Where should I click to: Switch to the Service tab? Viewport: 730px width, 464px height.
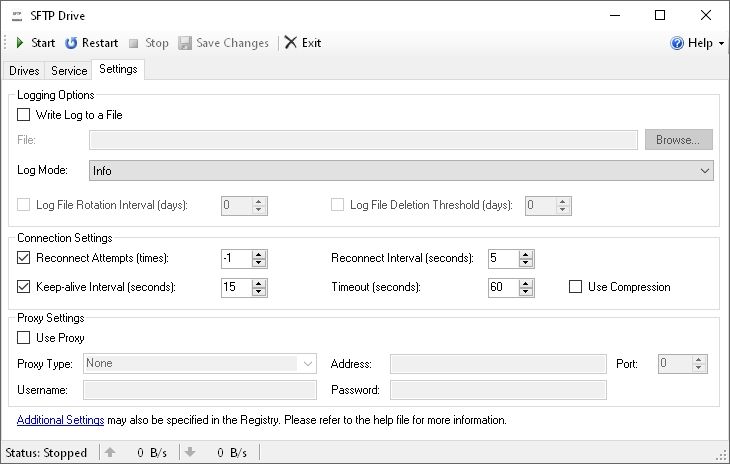pyautogui.click(x=69, y=71)
